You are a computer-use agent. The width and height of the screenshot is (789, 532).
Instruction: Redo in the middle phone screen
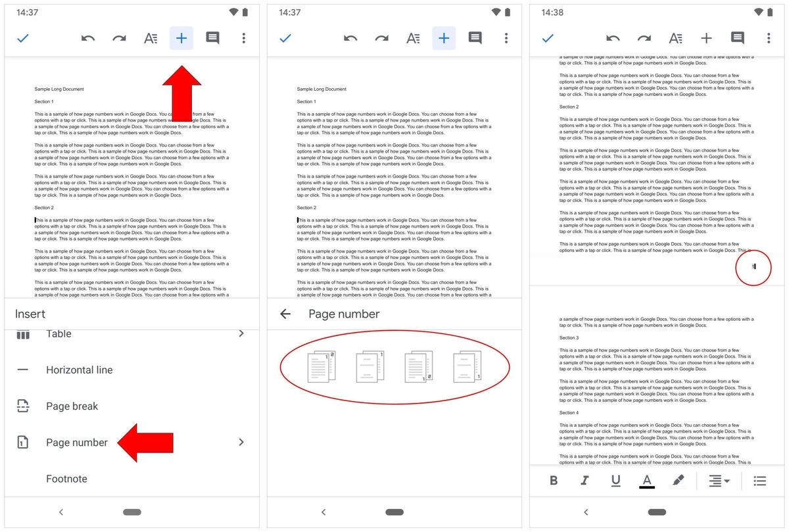(381, 38)
